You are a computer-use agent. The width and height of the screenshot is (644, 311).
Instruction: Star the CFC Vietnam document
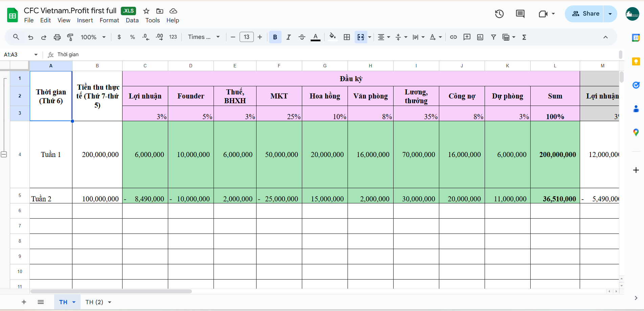pyautogui.click(x=146, y=11)
